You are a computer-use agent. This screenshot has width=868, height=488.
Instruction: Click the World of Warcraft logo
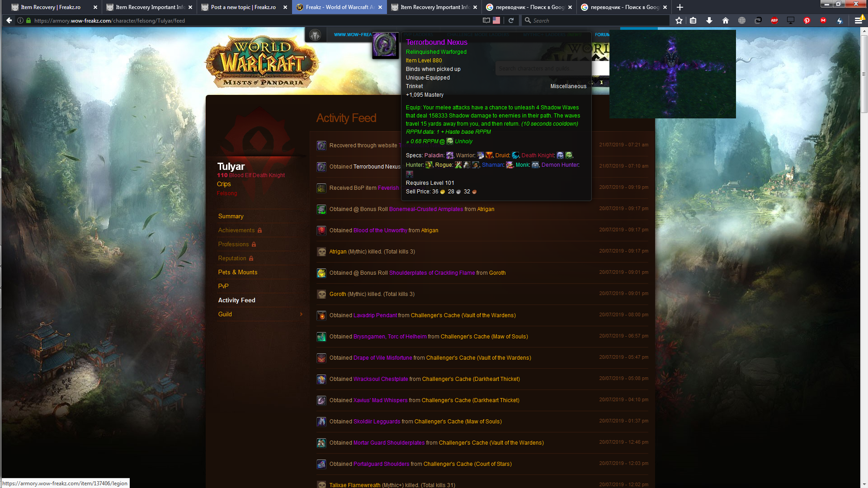pos(262,62)
